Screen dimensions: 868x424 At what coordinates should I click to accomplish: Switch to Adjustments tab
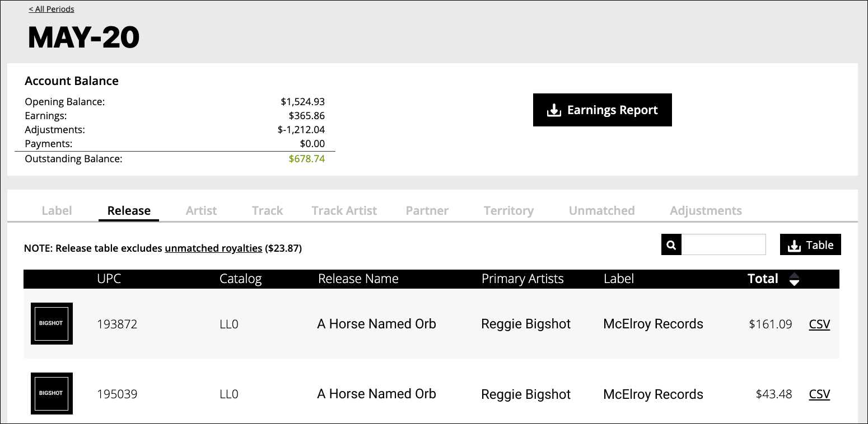pyautogui.click(x=706, y=211)
